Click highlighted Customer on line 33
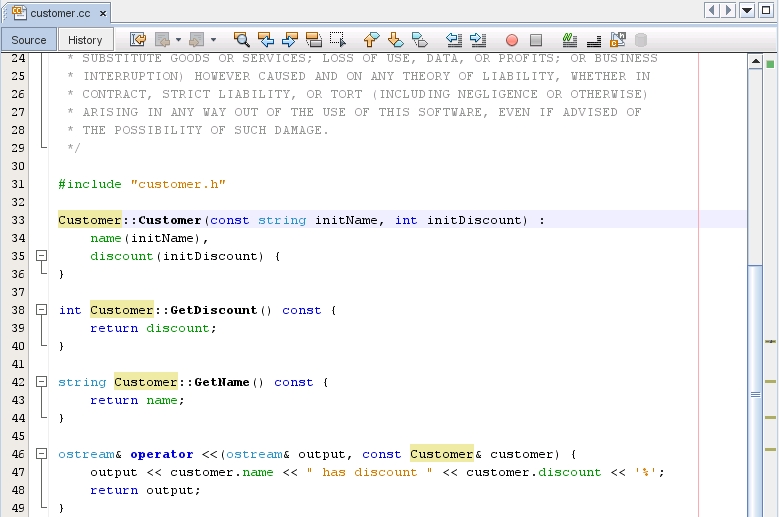The image size is (779, 517). 89,220
